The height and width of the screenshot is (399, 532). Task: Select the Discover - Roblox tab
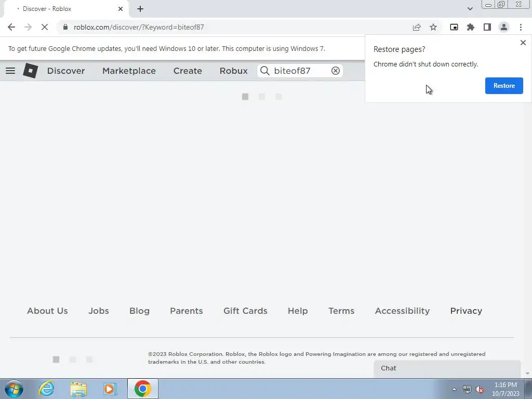[66, 9]
